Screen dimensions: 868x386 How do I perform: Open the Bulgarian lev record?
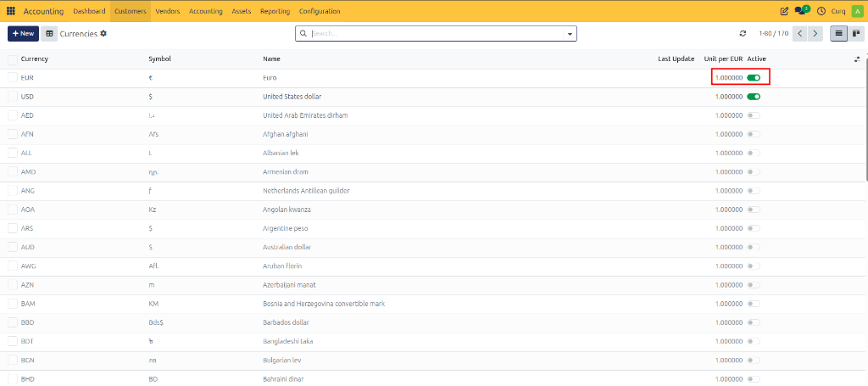coord(281,361)
